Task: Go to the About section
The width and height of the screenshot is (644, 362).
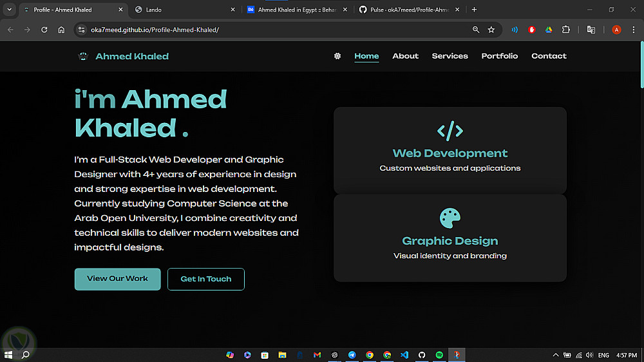Action: point(405,56)
